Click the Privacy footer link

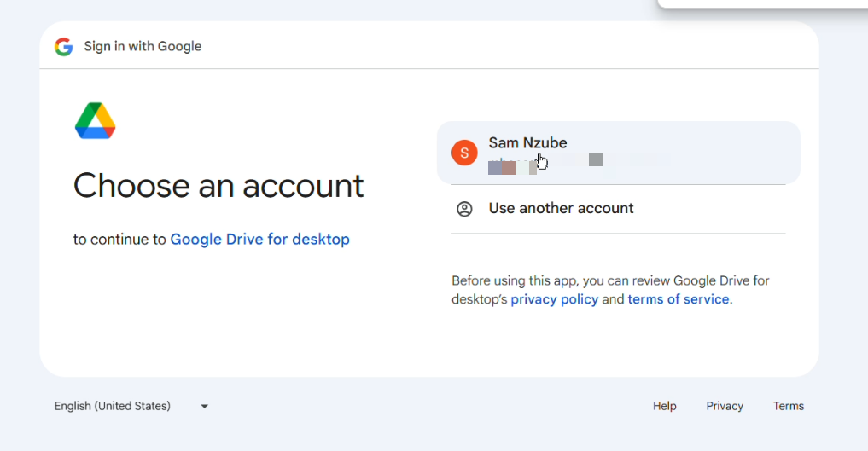click(725, 406)
